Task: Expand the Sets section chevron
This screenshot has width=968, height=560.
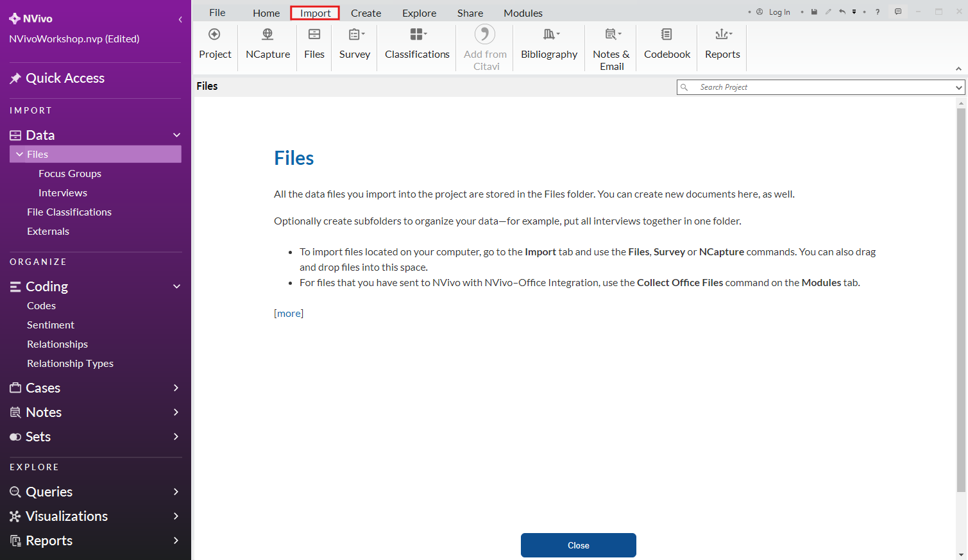Action: [176, 436]
